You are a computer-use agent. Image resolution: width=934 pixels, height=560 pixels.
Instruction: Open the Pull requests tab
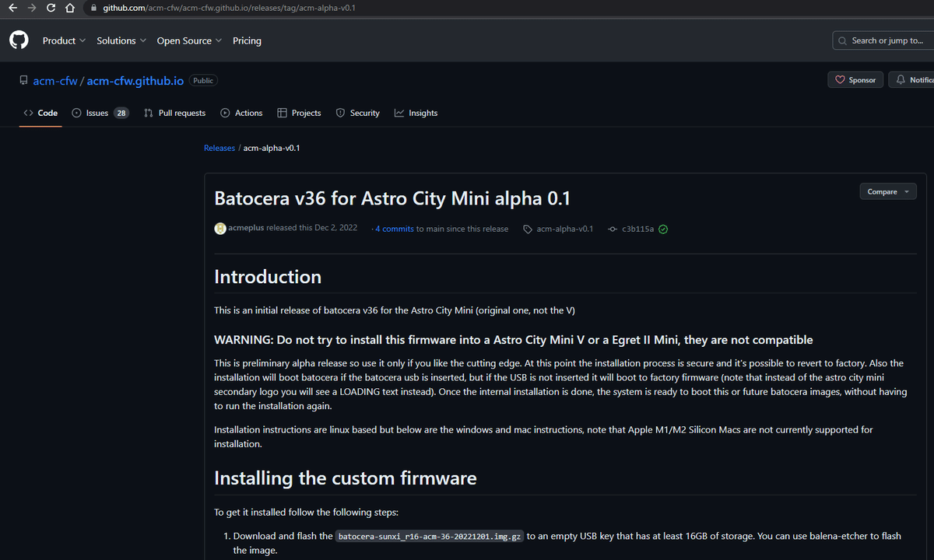174,113
